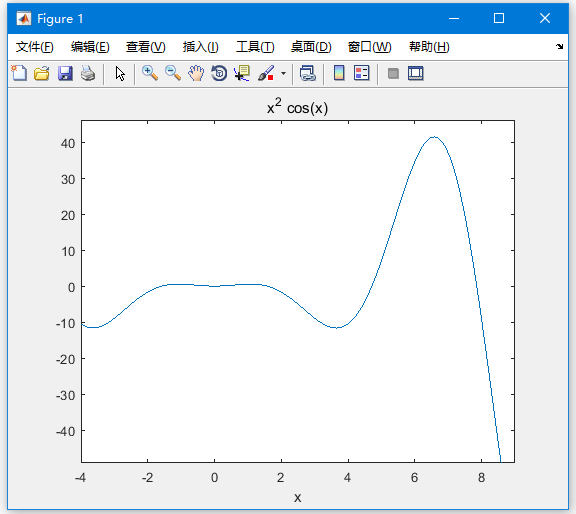Image resolution: width=576 pixels, height=514 pixels.
Task: Activate the Brush data tool
Action: (x=266, y=73)
